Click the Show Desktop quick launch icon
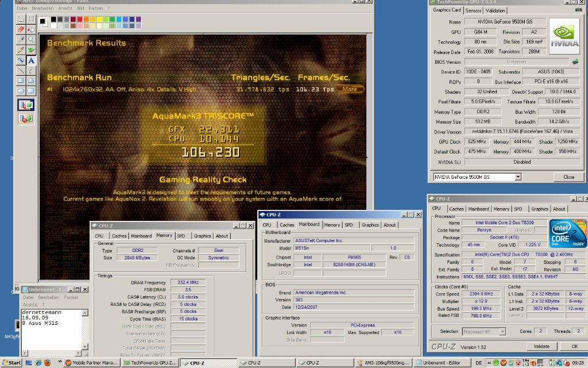The width and height of the screenshot is (588, 368). pos(29,363)
